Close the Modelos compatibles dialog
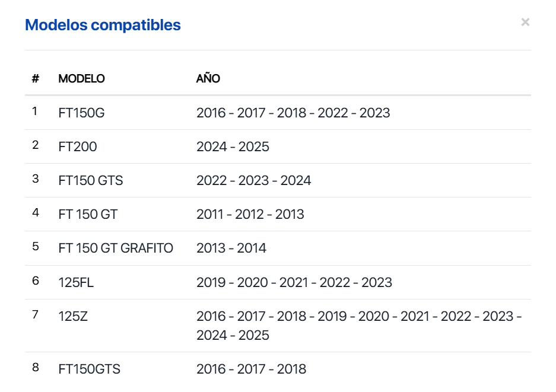Image resolution: width=556 pixels, height=392 pixels. click(525, 23)
